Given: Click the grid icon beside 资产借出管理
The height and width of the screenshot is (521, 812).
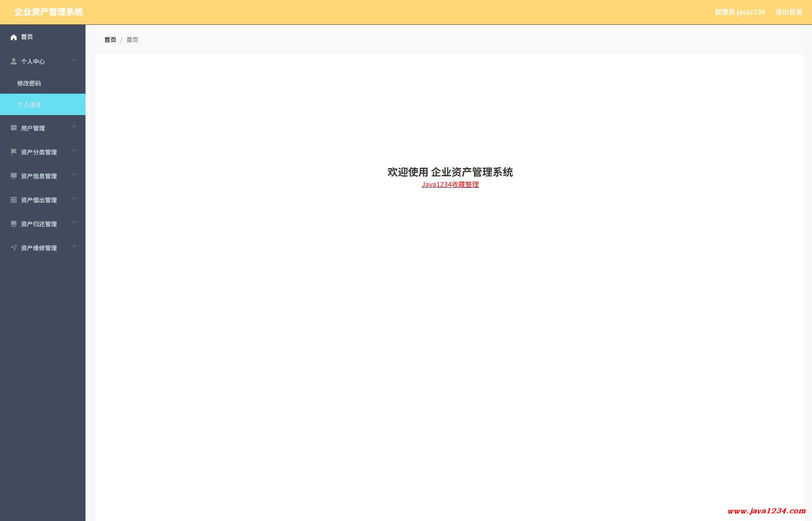Looking at the screenshot, I should click(x=14, y=200).
